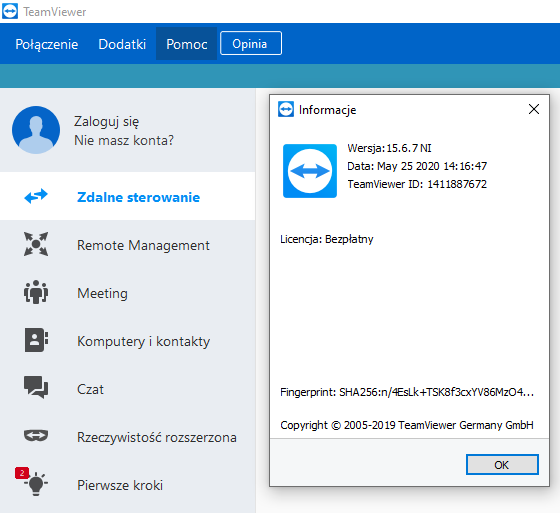Open the Remote Management tab label
This screenshot has height=513, width=560.
(x=143, y=245)
